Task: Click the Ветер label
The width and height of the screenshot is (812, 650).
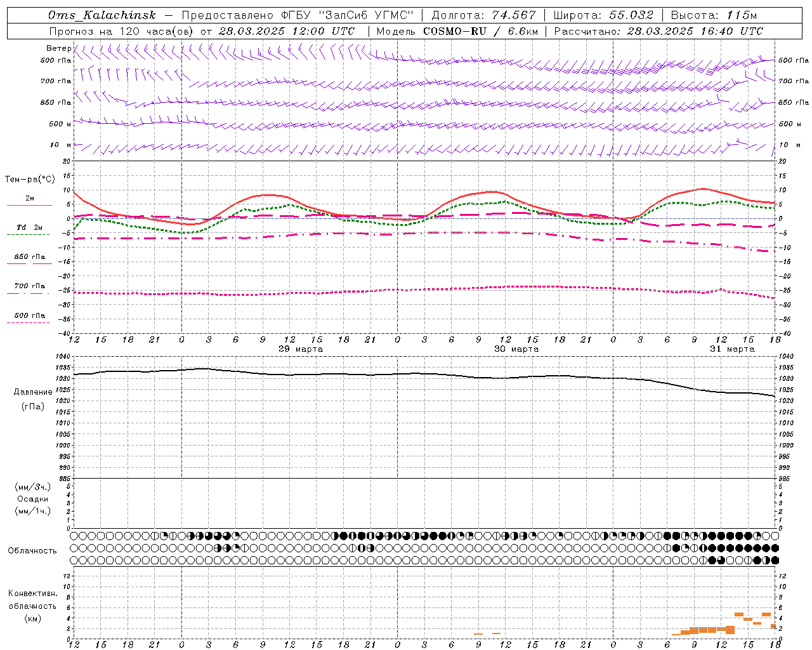Action: [x=58, y=48]
